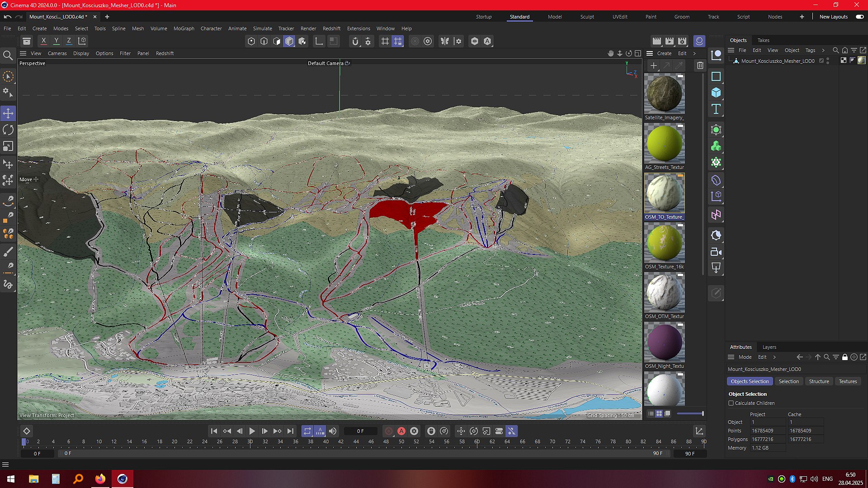Check the Calculate Children checkbox
This screenshot has height=488, width=868.
point(731,403)
